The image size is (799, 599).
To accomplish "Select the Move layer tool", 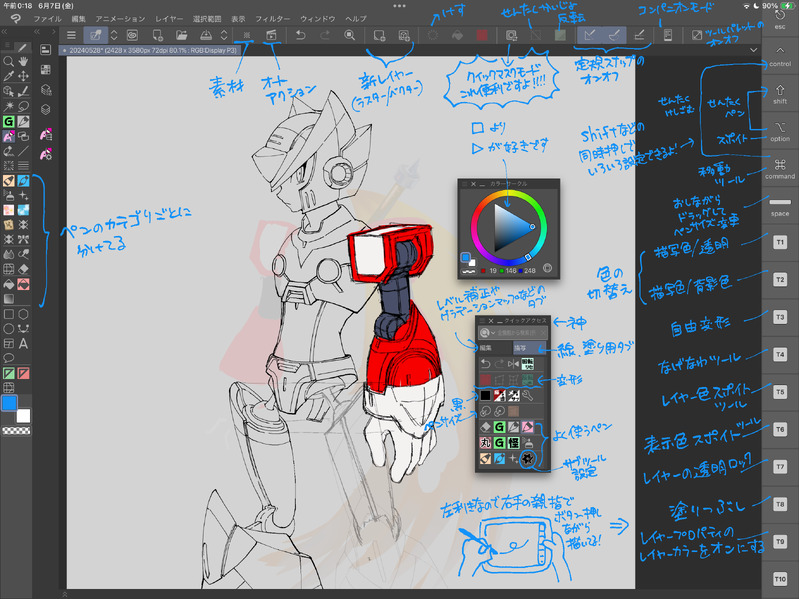I will [23, 76].
